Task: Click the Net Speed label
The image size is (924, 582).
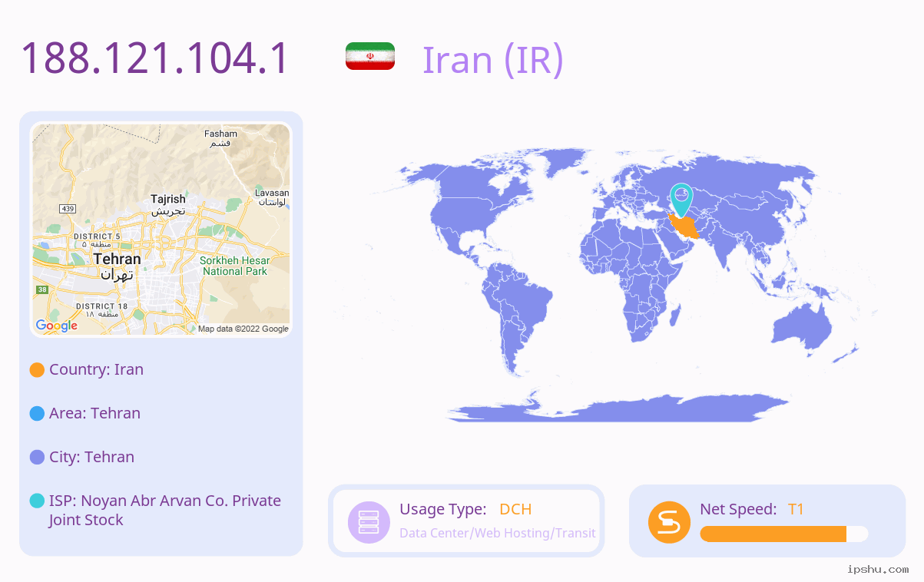Action: coord(738,509)
